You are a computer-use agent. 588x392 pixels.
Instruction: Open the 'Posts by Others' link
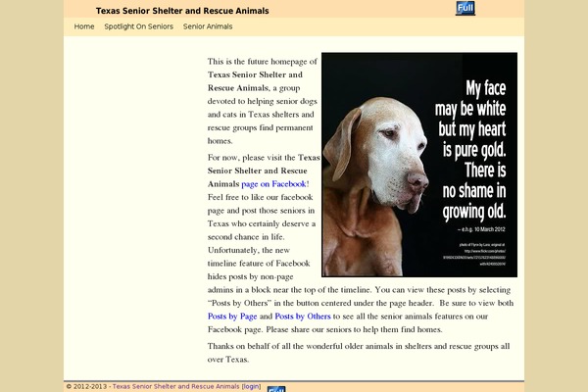tap(303, 317)
